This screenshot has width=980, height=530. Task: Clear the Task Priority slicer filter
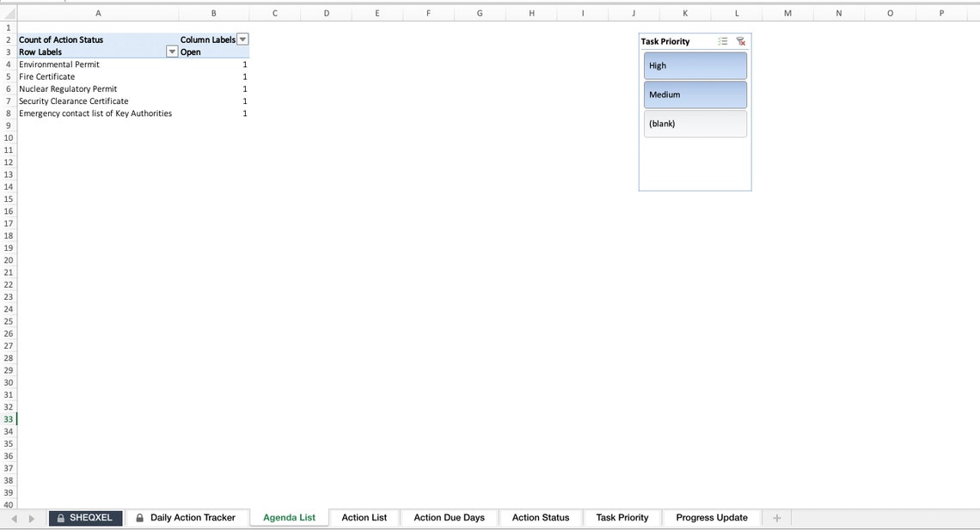coord(740,40)
